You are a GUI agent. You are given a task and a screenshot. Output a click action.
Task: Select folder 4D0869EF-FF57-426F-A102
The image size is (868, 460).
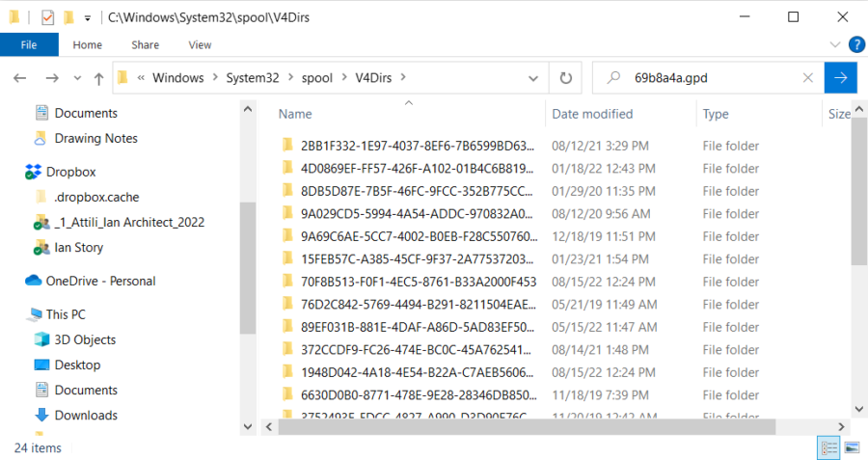tap(417, 168)
